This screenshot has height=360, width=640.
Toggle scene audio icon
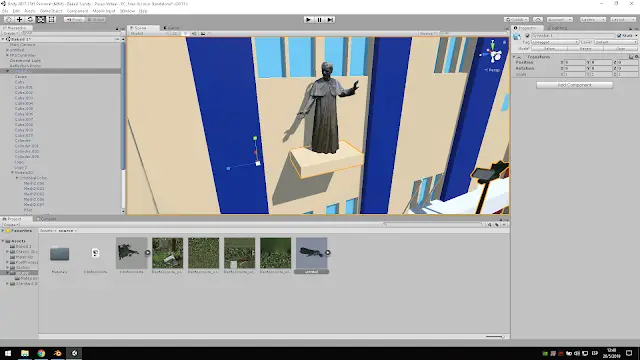194,33
